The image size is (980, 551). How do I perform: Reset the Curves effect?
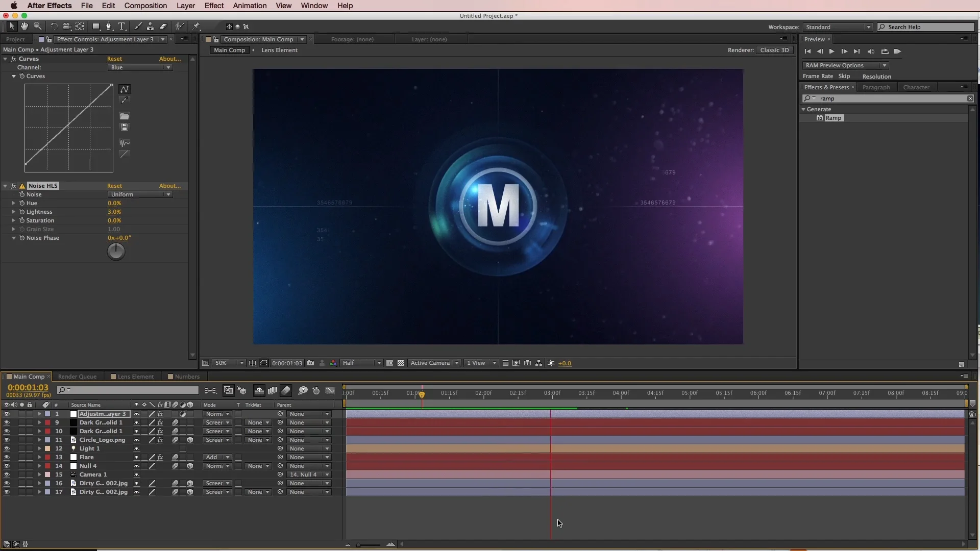point(114,58)
